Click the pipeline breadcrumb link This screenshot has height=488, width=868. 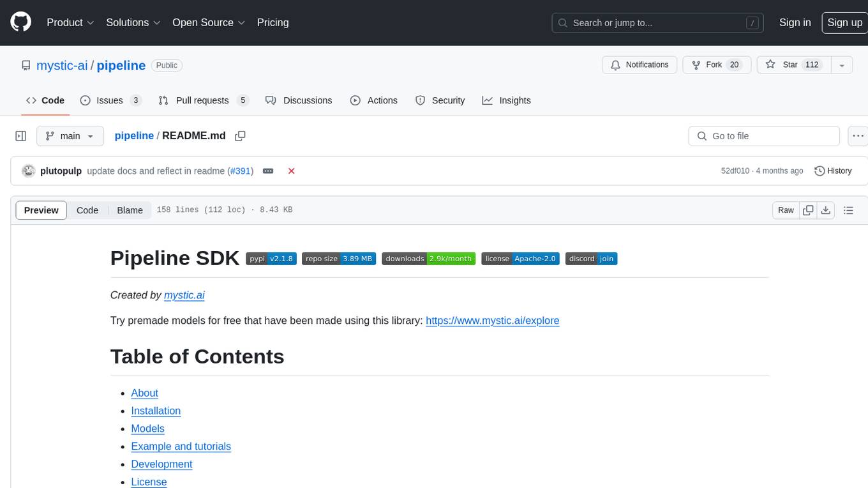(x=134, y=135)
